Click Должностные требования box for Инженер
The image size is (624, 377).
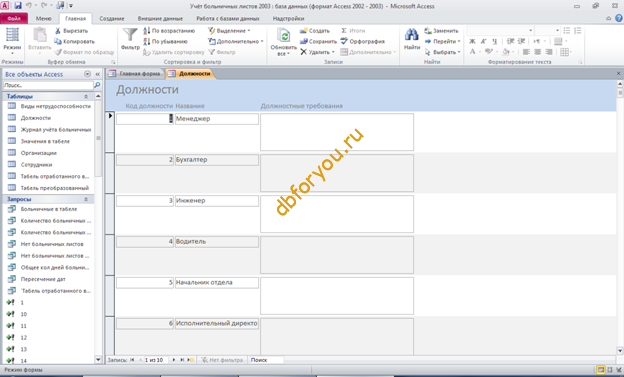click(337, 214)
